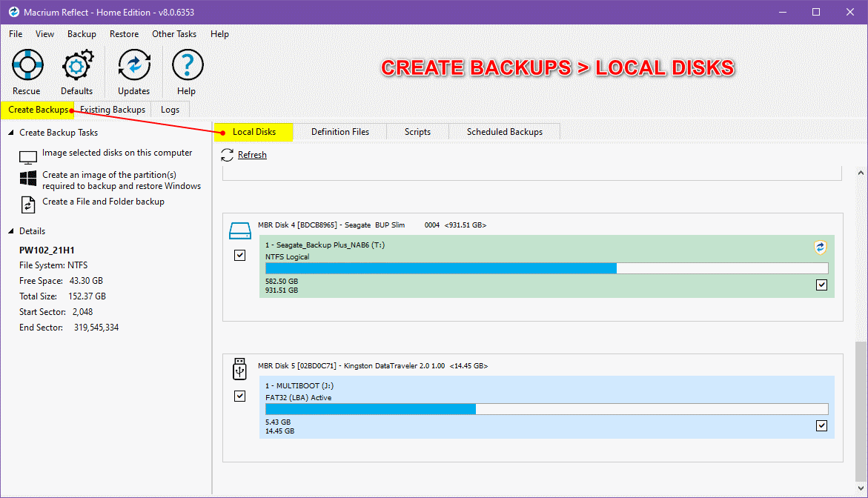This screenshot has width=868, height=498.
Task: Open the View menu
Action: click(44, 34)
